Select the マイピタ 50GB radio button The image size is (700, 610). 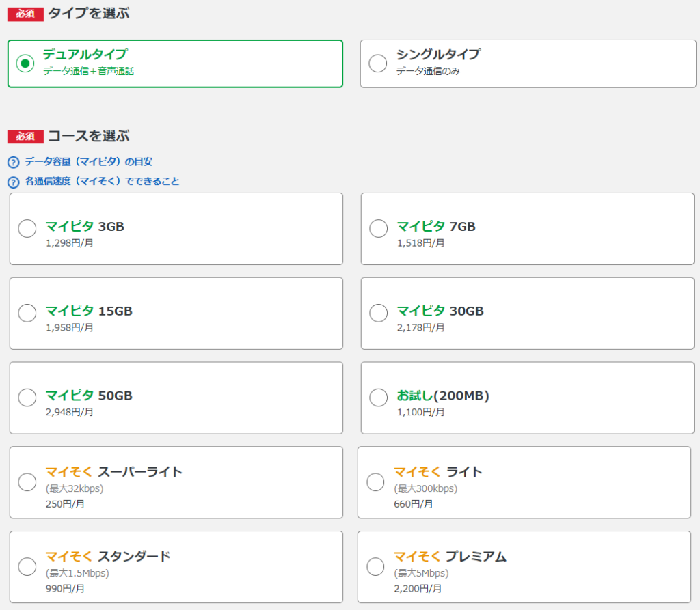[27, 398]
